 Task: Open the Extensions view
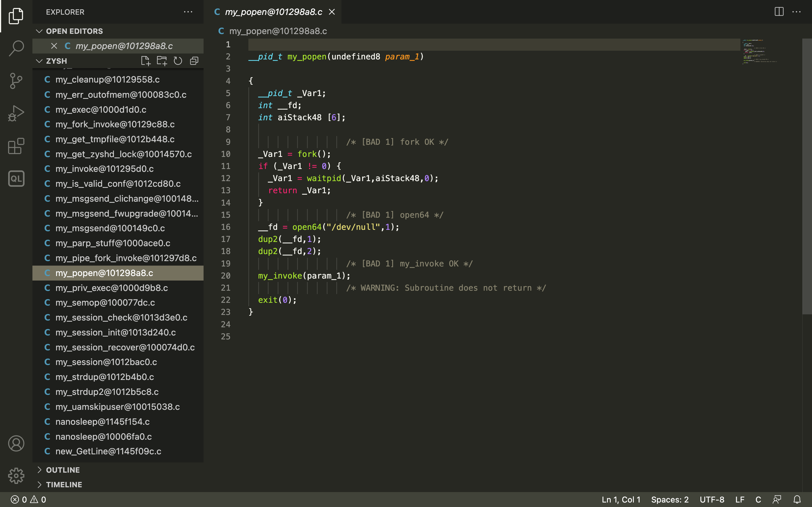point(16,146)
